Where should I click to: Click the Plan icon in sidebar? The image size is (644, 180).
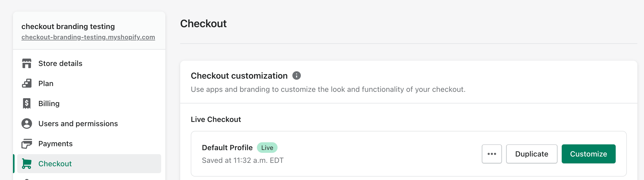[27, 83]
